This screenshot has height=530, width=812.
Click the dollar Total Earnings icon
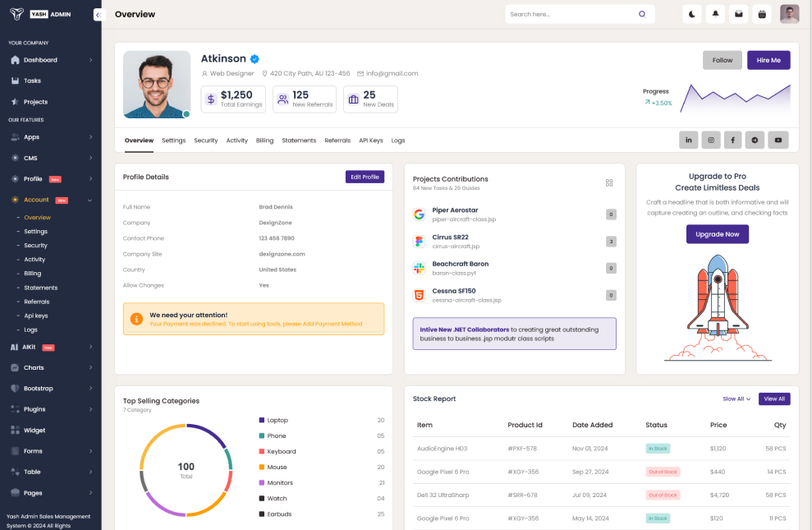click(x=211, y=99)
